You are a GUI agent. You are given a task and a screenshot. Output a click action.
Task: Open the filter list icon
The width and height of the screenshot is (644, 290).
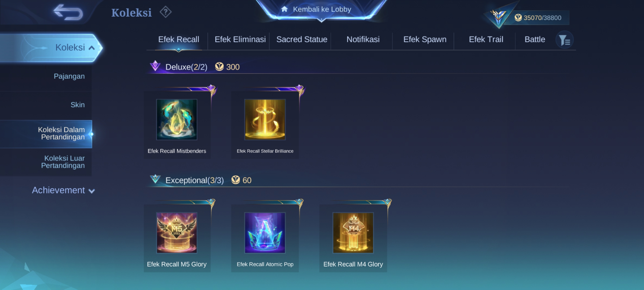[565, 40]
